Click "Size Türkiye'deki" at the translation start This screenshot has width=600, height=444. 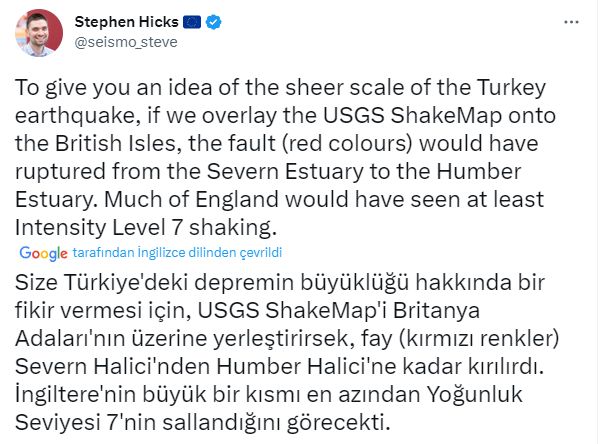(90, 280)
